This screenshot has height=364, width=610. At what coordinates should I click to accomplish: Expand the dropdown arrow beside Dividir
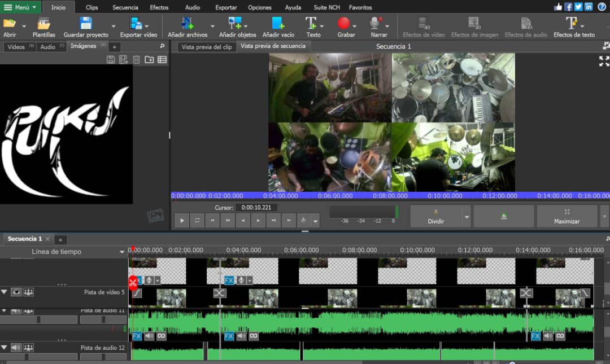(467, 217)
